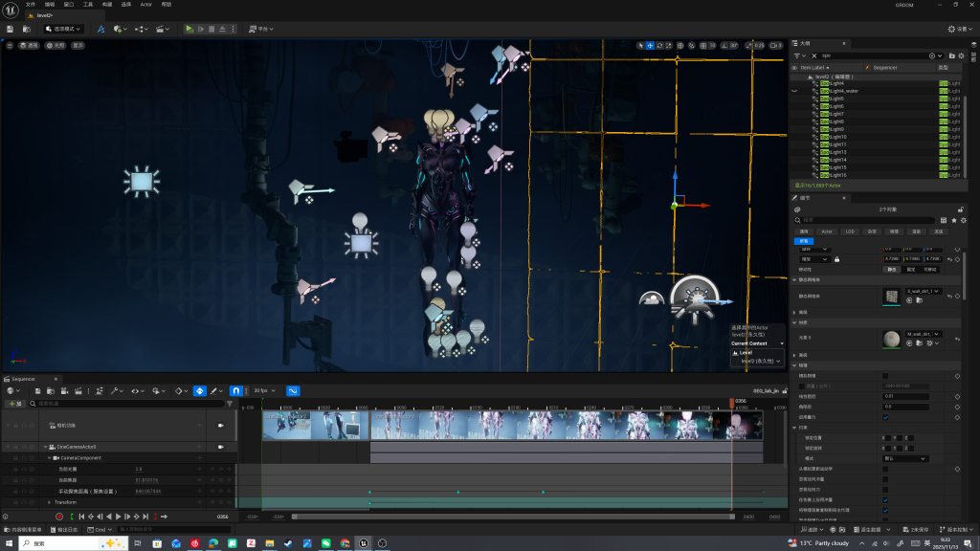
Task: Toggle the Sequencer snapping magnet icon
Action: [235, 390]
